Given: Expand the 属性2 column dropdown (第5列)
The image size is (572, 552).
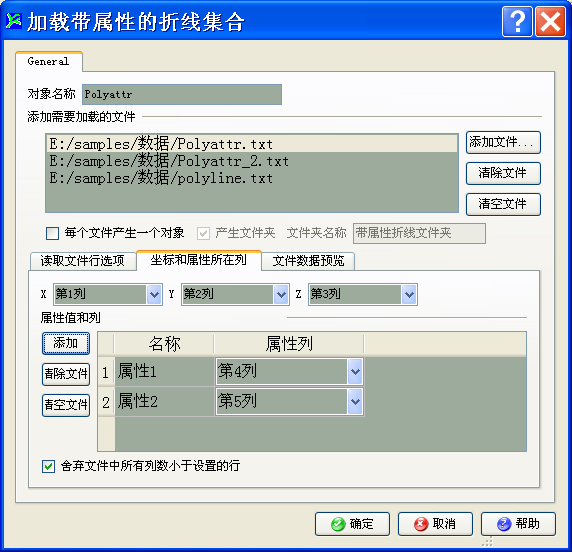Looking at the screenshot, I should point(355,402).
